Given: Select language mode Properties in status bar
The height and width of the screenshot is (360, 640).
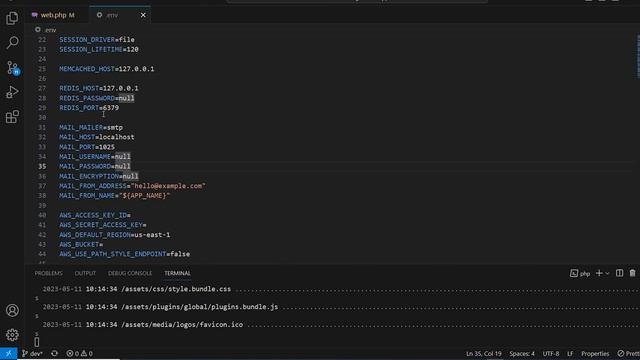Looking at the screenshot, I should 595,353.
